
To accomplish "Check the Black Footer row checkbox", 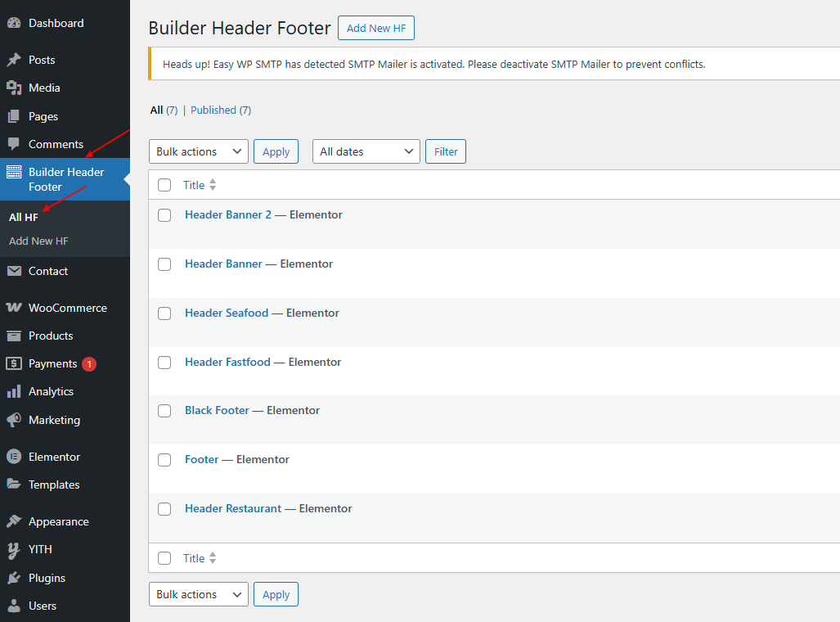I will (164, 411).
